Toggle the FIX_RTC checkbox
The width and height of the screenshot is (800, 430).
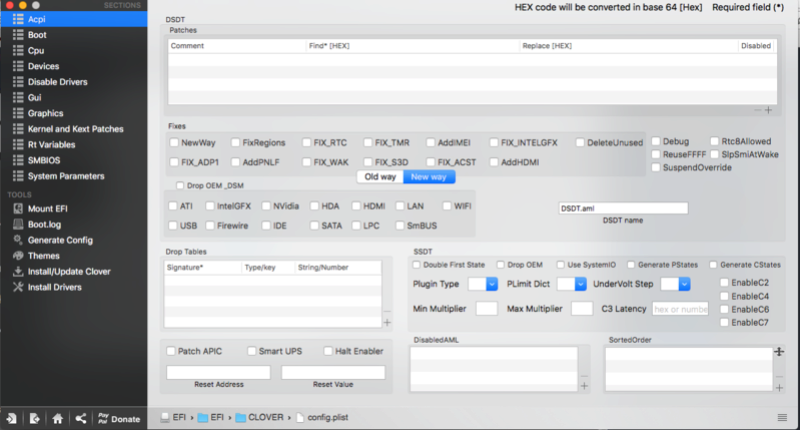pyautogui.click(x=306, y=142)
